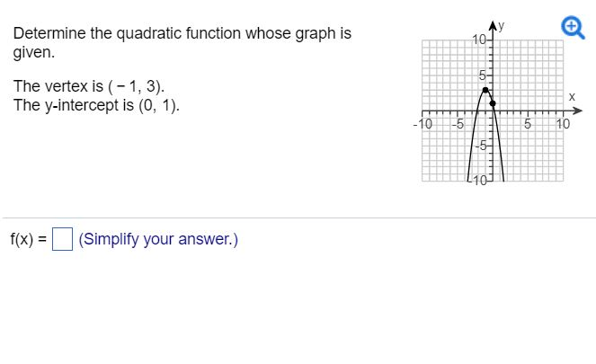Image resolution: width=596 pixels, height=364 pixels.
Task: Click the 'Simplify your answer.' hint text
Action: [158, 239]
